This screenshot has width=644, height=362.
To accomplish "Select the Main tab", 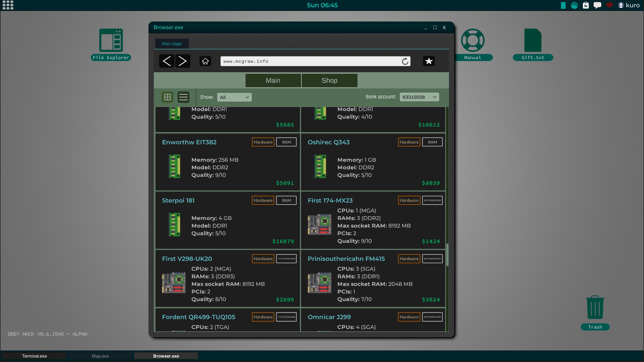I will (x=273, y=80).
